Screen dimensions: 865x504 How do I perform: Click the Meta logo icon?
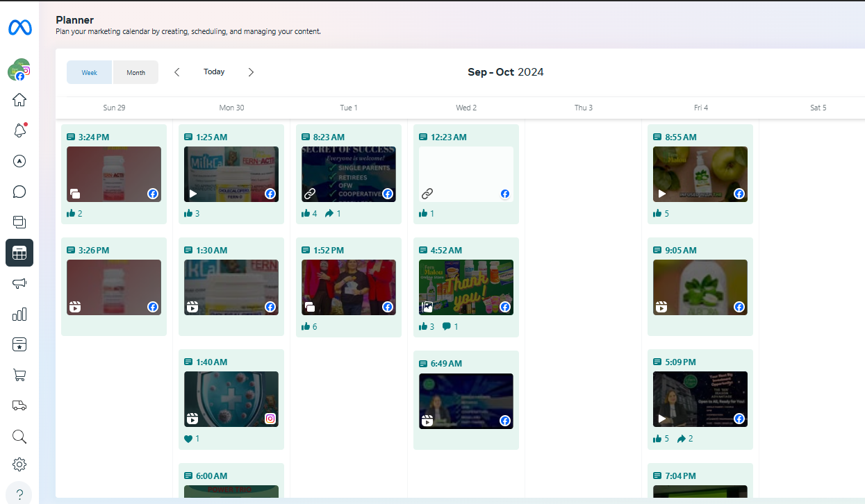coord(19,28)
